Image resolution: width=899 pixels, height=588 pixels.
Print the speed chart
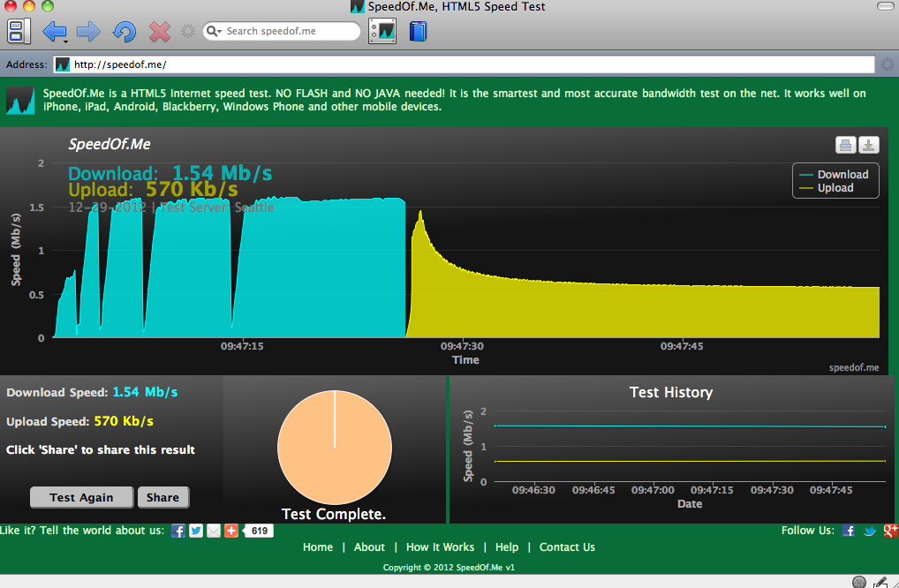pos(846,145)
